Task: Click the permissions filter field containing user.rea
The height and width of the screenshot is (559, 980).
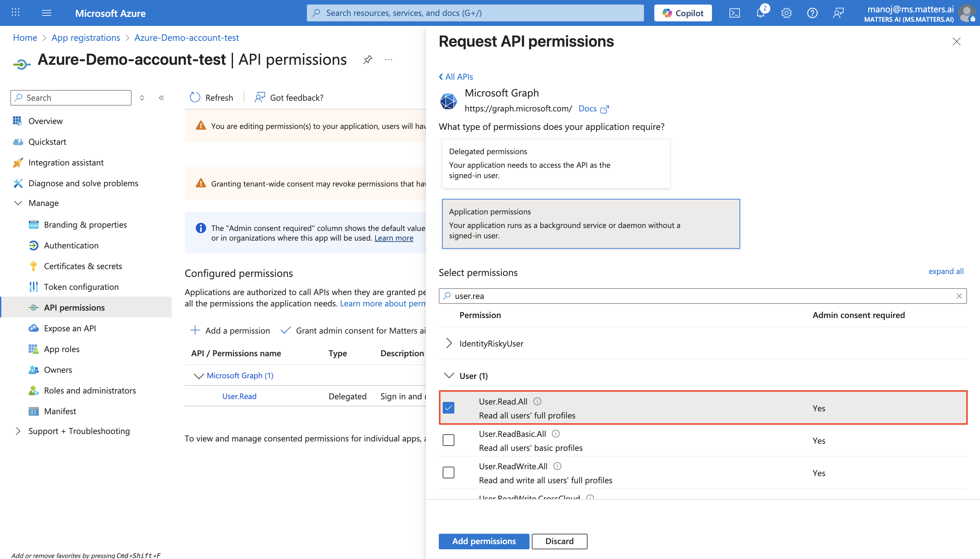Action: 703,296
